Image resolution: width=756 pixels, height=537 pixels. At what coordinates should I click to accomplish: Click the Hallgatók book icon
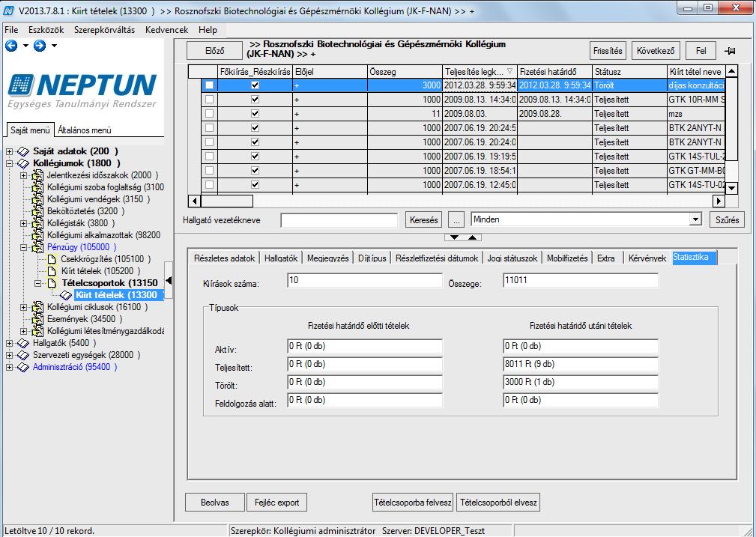click(23, 343)
